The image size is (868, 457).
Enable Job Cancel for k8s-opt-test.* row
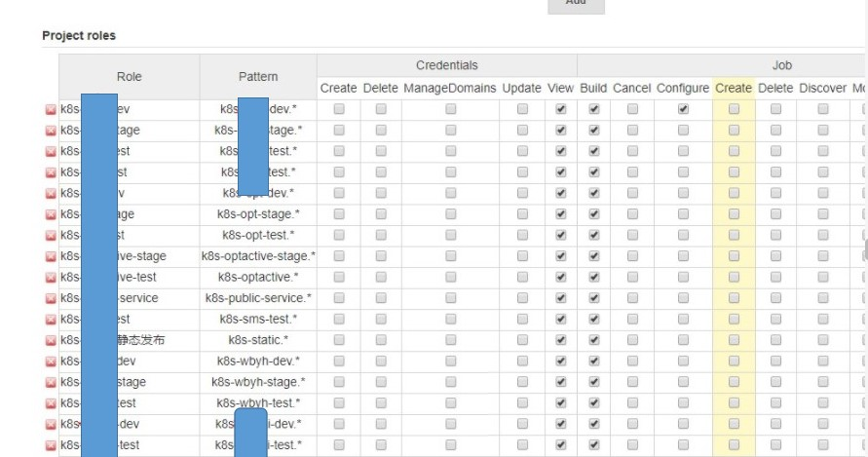click(632, 235)
